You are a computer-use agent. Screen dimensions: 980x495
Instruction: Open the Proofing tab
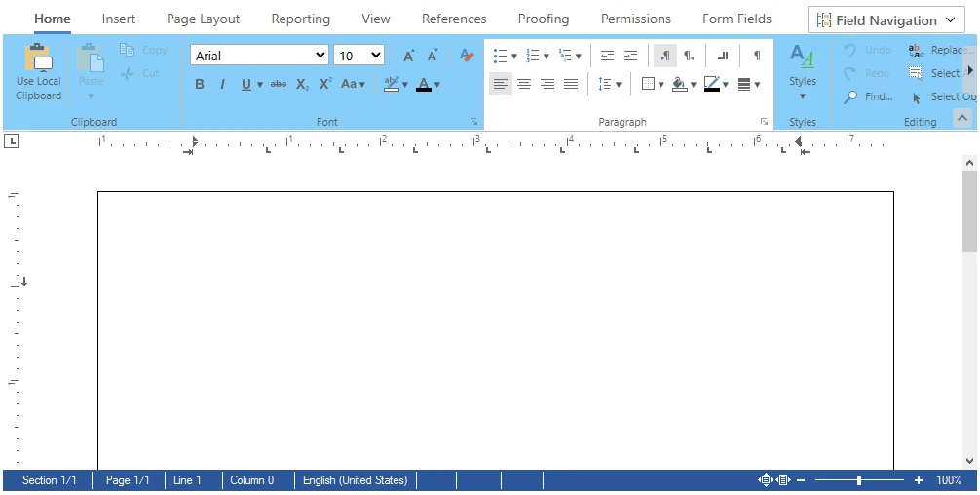[544, 19]
